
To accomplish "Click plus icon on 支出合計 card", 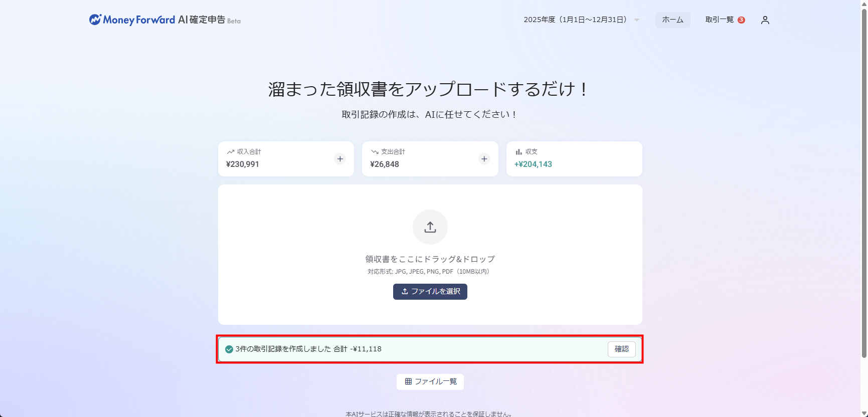I will click(484, 159).
